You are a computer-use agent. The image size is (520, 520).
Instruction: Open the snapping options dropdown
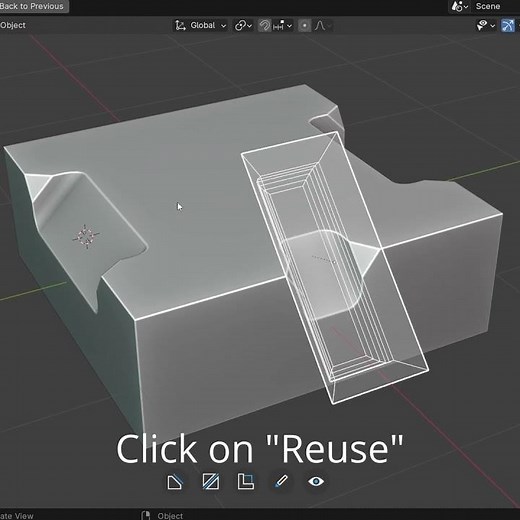point(283,25)
